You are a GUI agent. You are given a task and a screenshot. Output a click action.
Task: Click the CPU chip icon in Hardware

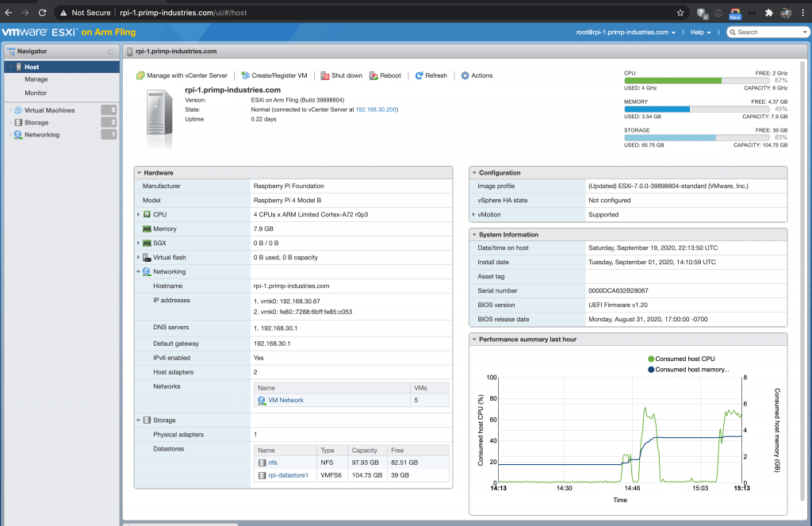click(147, 214)
